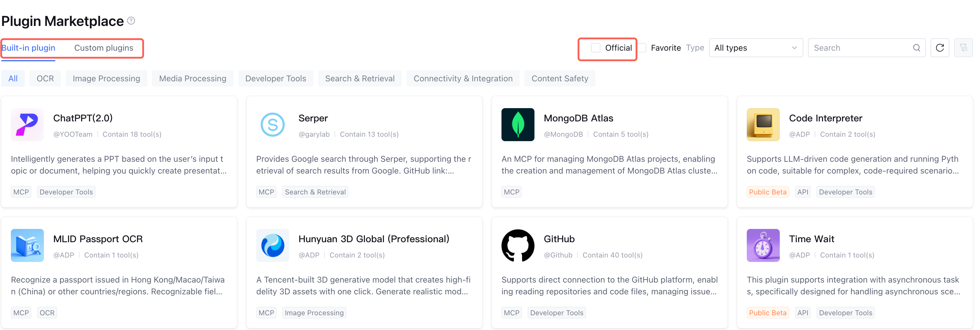Open the MLID Passport OCR icon
The height and width of the screenshot is (330, 980).
click(x=27, y=245)
